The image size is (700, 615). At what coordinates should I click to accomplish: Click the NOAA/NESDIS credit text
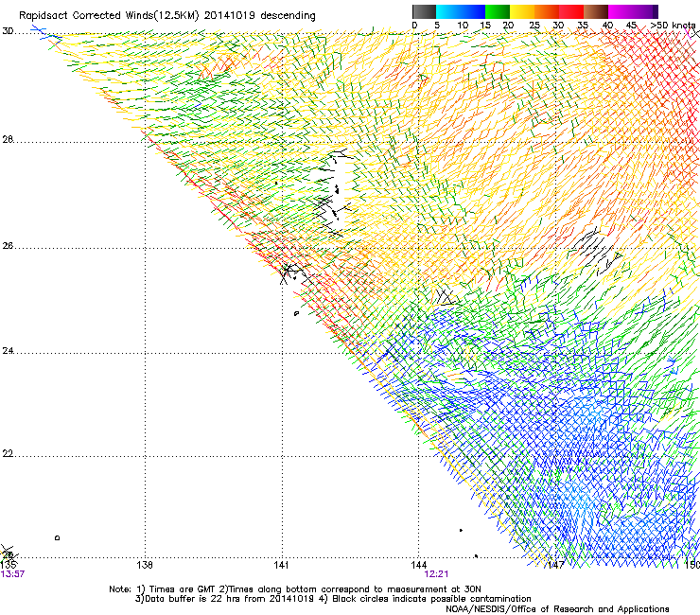click(x=557, y=608)
